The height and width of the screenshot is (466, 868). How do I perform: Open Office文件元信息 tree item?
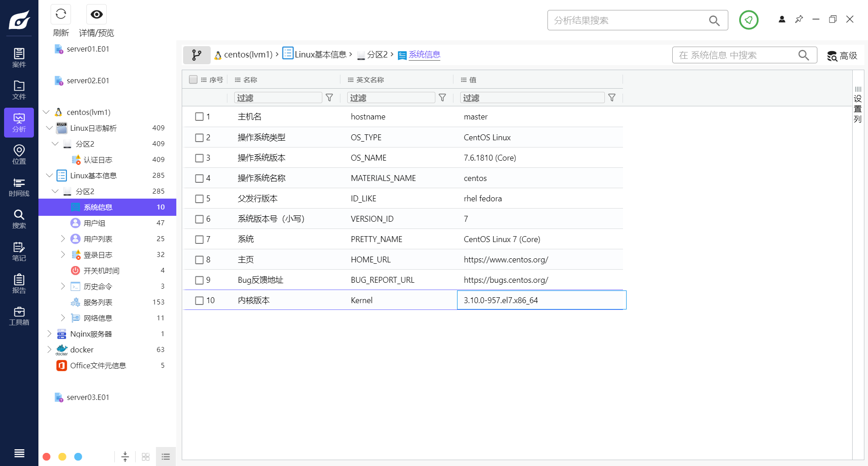click(98, 366)
